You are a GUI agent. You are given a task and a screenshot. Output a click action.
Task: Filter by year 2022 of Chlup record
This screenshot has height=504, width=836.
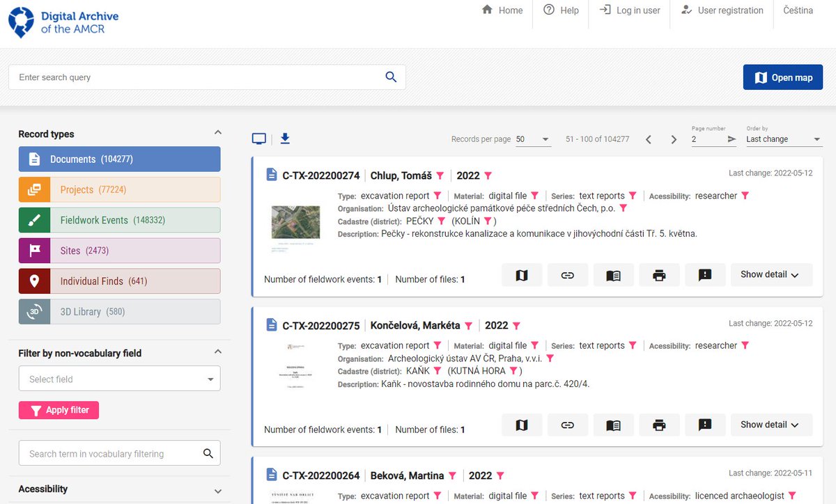(x=488, y=176)
